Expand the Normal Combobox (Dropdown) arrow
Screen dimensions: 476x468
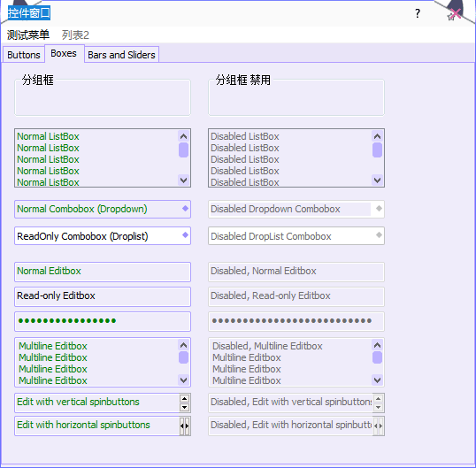(x=185, y=209)
